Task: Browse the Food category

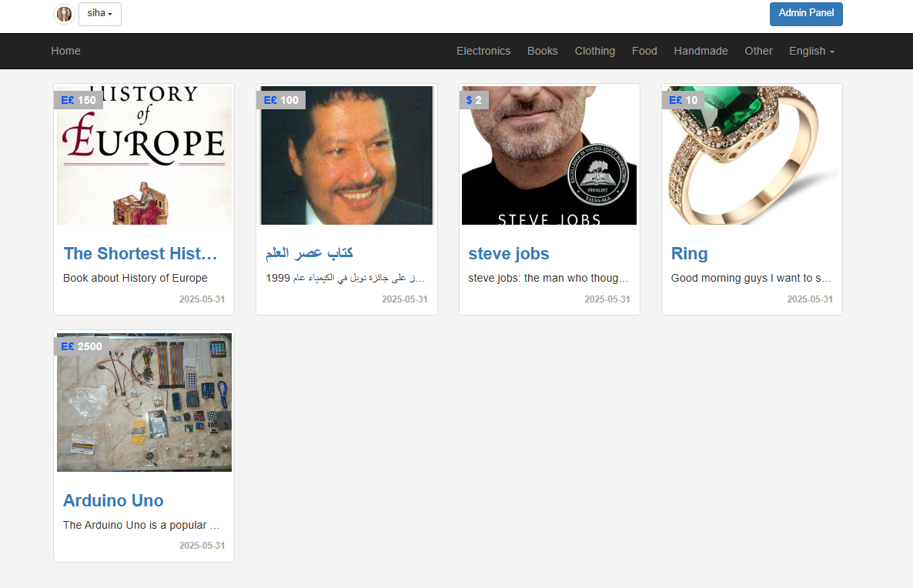Action: coord(644,52)
